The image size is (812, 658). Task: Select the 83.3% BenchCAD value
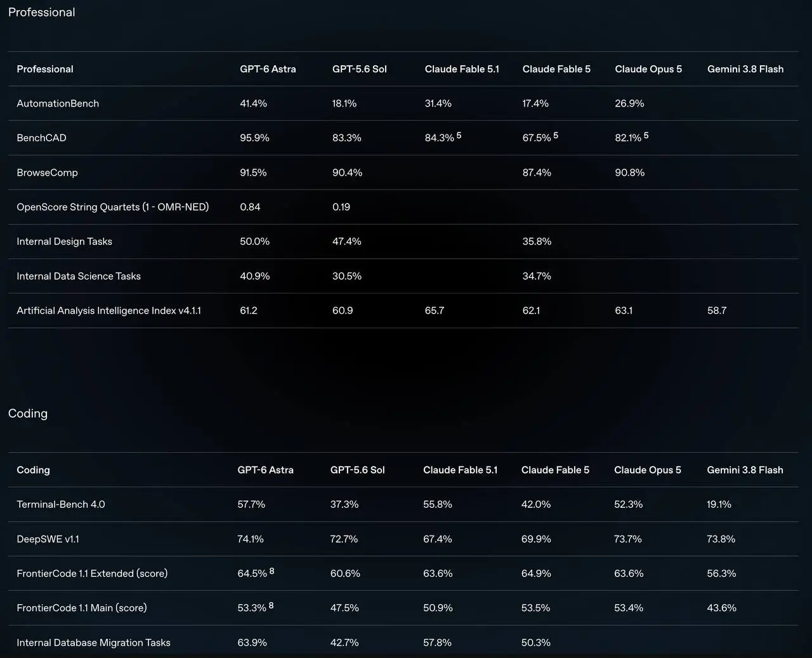tap(347, 138)
